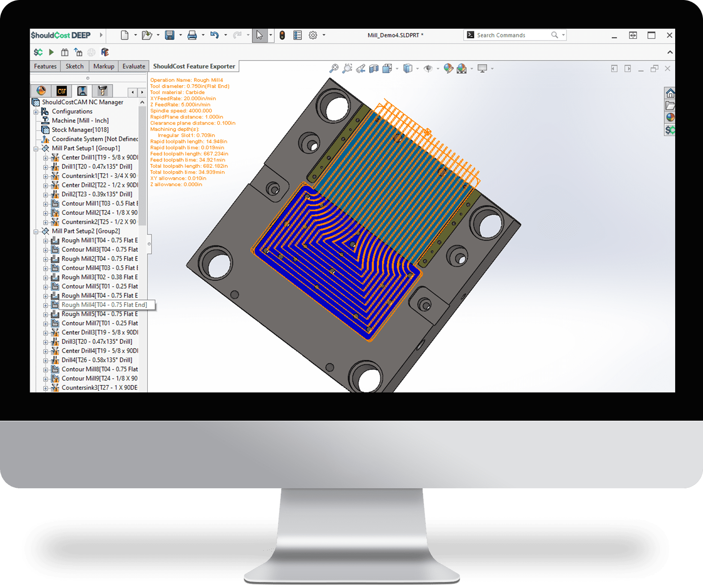Open File Properties list icon

tap(298, 35)
